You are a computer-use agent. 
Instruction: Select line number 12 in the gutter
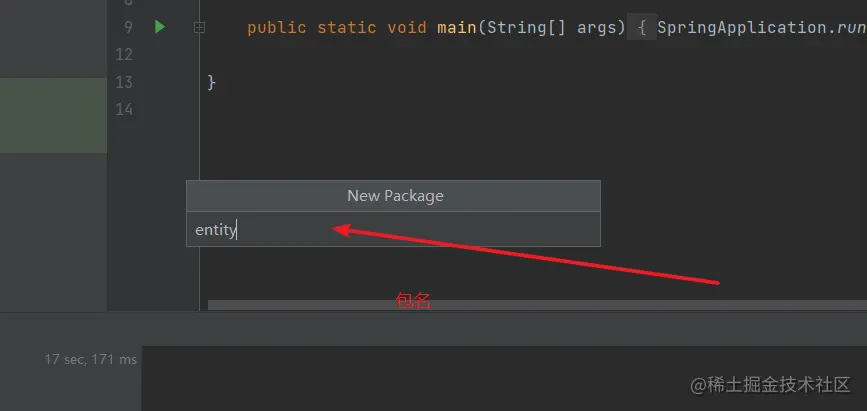tap(123, 54)
